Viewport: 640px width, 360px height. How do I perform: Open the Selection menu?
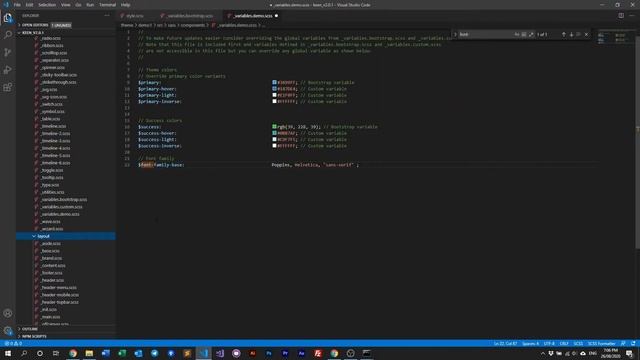click(x=47, y=5)
